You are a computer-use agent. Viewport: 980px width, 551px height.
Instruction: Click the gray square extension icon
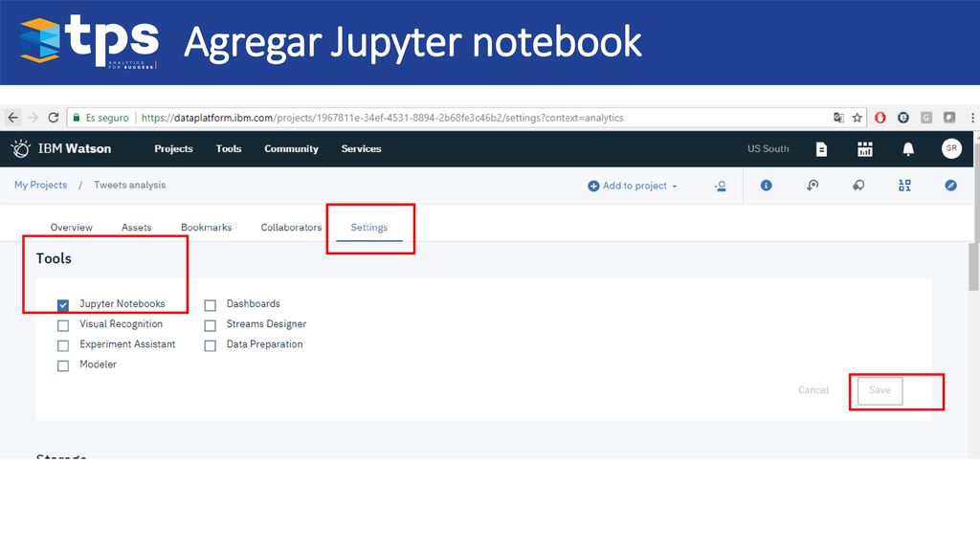[949, 118]
